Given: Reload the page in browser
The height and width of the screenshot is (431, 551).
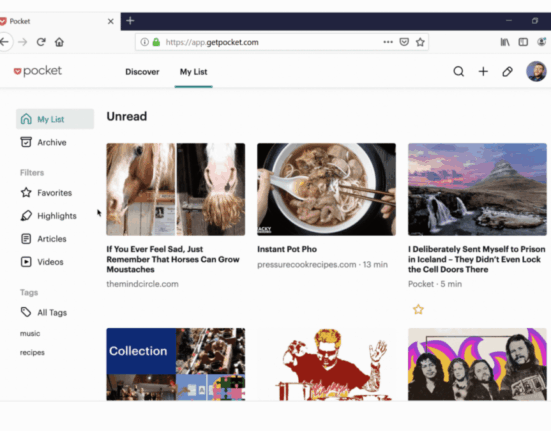Looking at the screenshot, I should point(41,42).
